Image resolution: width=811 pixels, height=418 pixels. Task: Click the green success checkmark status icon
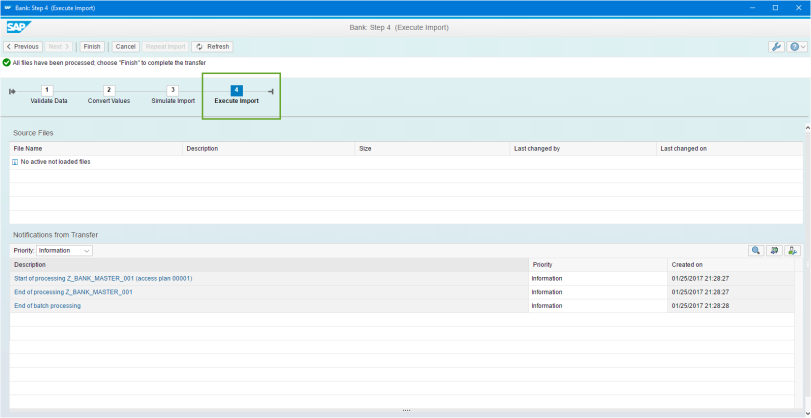[x=6, y=63]
